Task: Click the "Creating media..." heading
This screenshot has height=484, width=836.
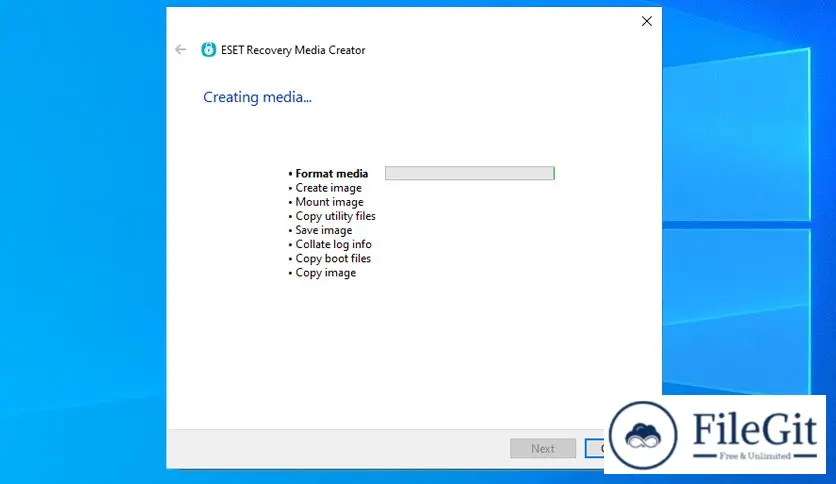Action: coord(258,97)
